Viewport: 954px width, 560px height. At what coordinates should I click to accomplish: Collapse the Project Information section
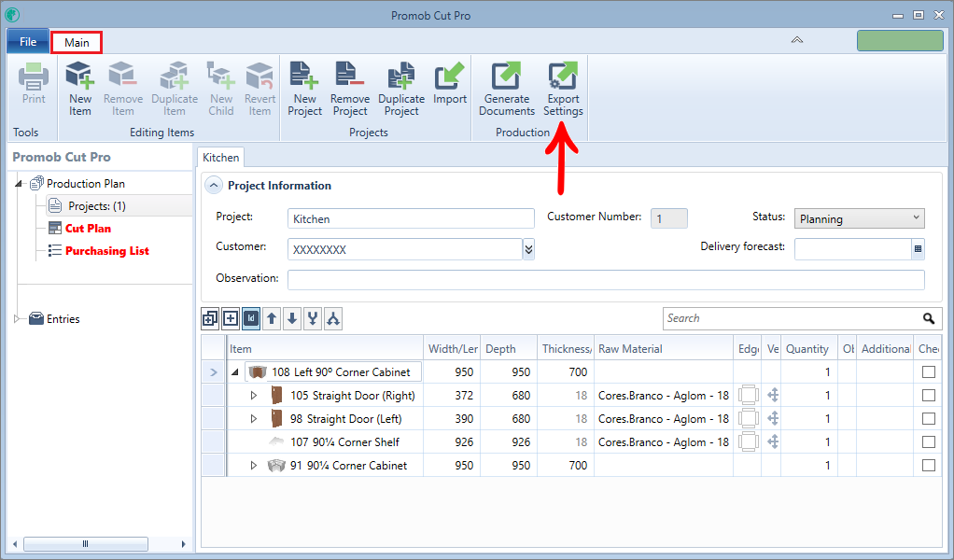pyautogui.click(x=214, y=186)
